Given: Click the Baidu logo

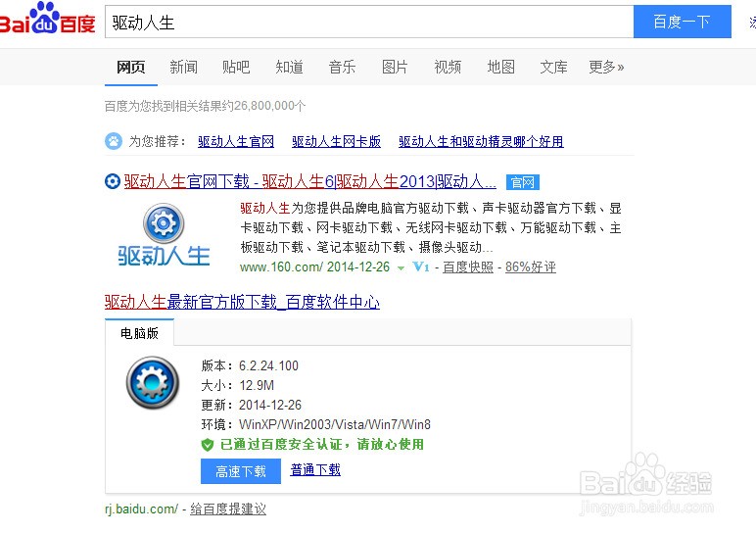Looking at the screenshot, I should click(47, 20).
